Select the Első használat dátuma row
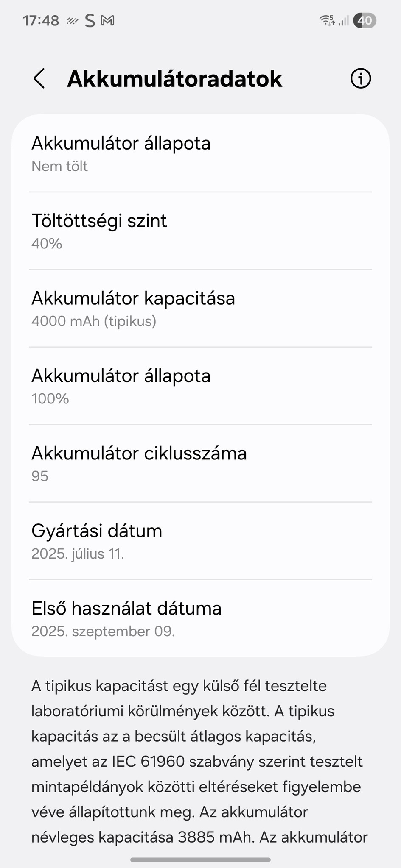Viewport: 401px width, 868px height. coord(200,619)
